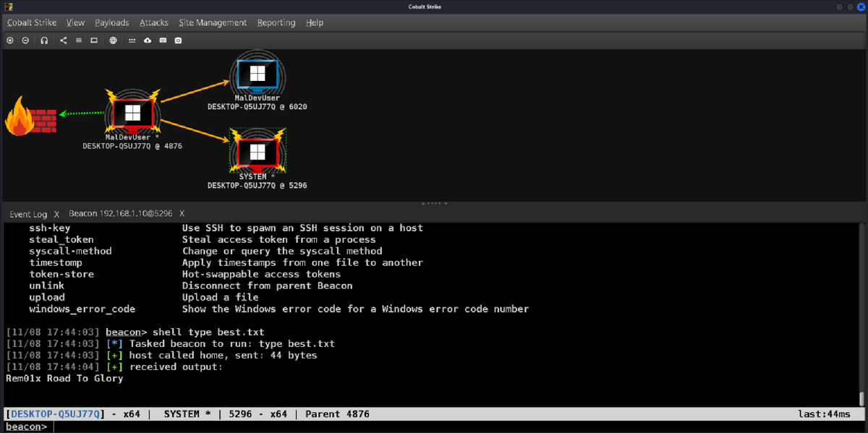The image size is (868, 433).
Task: Click the unlink command text
Action: (46, 286)
